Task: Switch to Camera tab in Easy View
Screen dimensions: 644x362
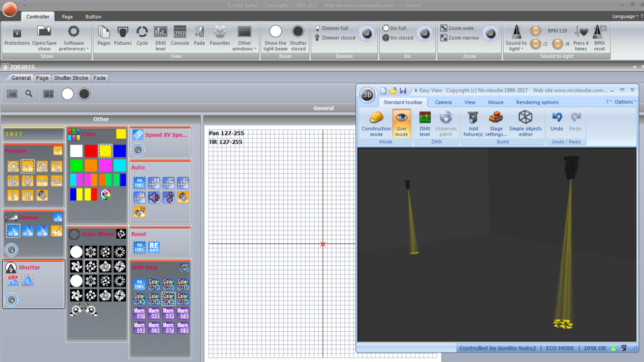Action: tap(443, 102)
